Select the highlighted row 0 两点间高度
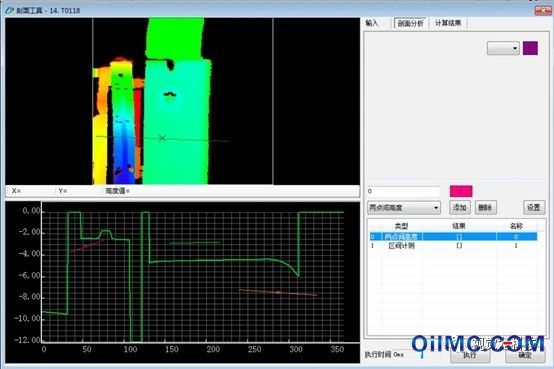Screen dimensions: 554x369 click(x=453, y=236)
